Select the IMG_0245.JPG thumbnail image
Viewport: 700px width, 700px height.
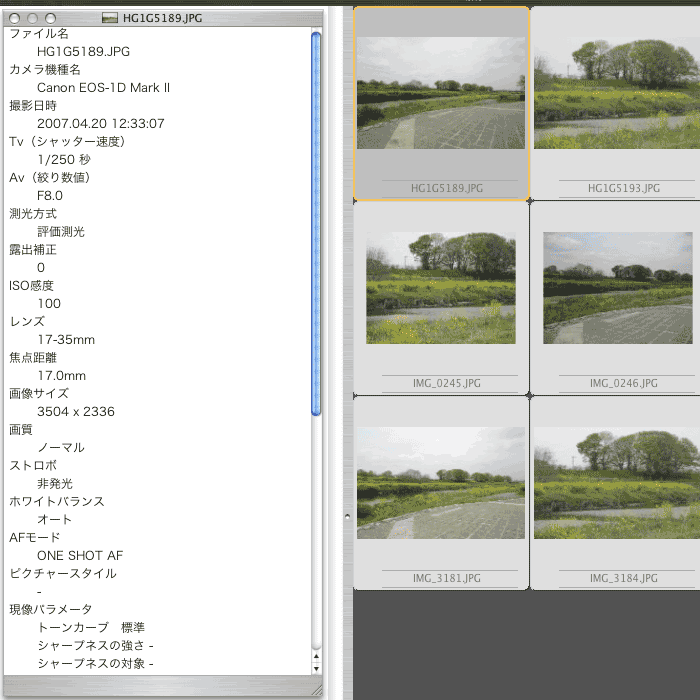pyautogui.click(x=441, y=288)
